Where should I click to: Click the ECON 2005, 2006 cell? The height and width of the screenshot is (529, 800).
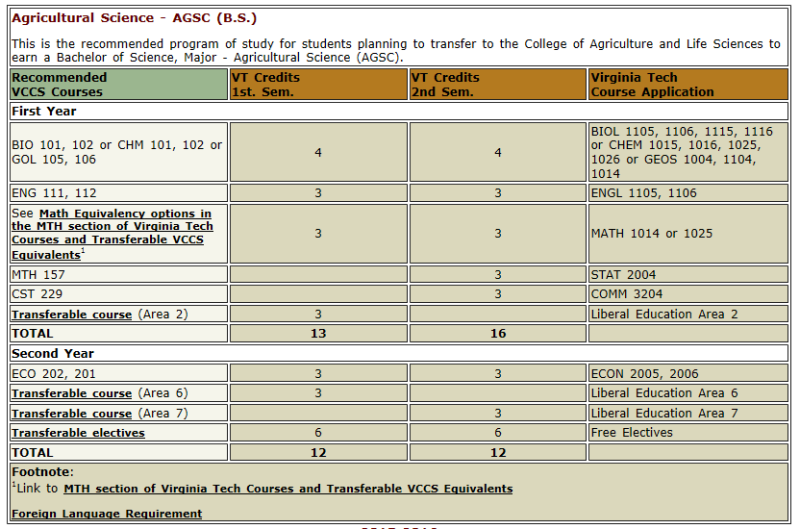coord(688,373)
